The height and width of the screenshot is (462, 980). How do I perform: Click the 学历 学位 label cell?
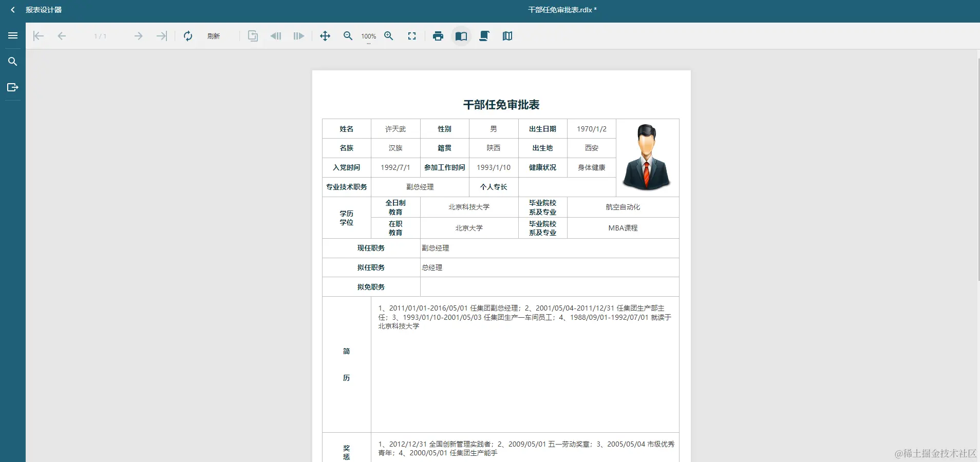coord(347,218)
